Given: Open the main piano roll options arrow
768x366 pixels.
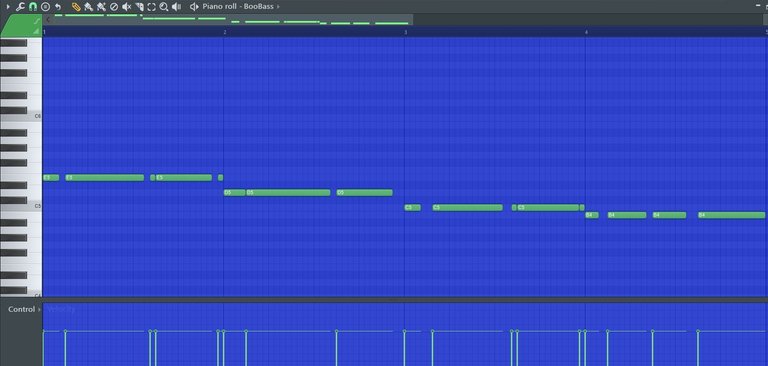Looking at the screenshot, I should click(x=7, y=7).
